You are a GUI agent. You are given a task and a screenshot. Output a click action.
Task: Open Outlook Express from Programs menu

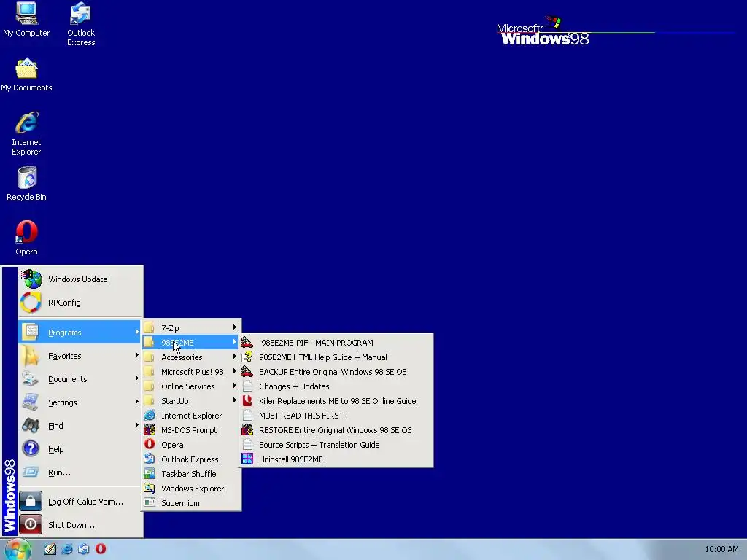pos(191,459)
